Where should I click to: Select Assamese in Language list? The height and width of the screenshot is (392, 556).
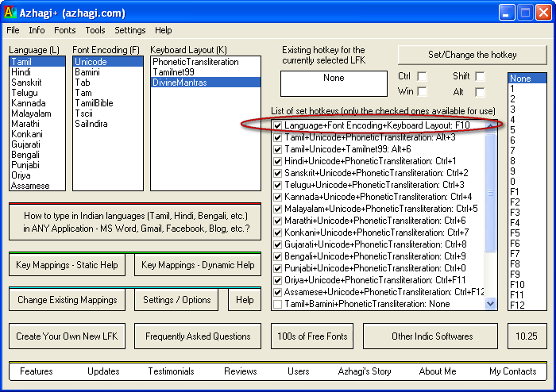click(37, 186)
